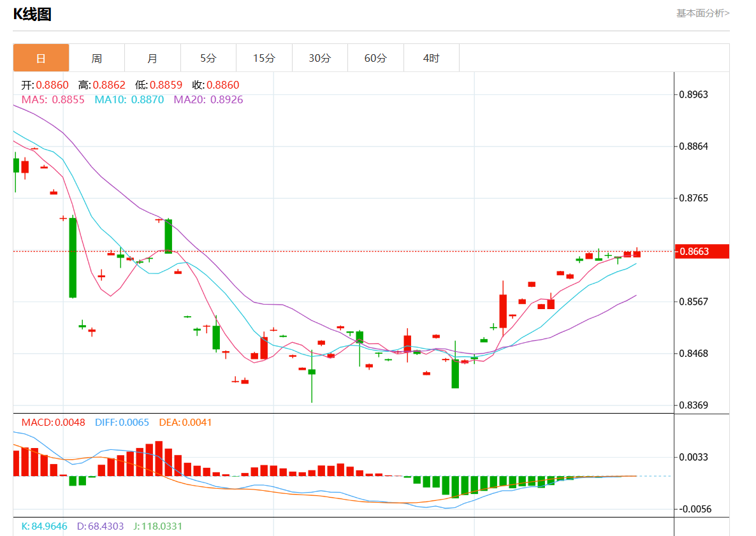756x536 pixels.
Task: Click the K线图 heading
Action: 33,14
